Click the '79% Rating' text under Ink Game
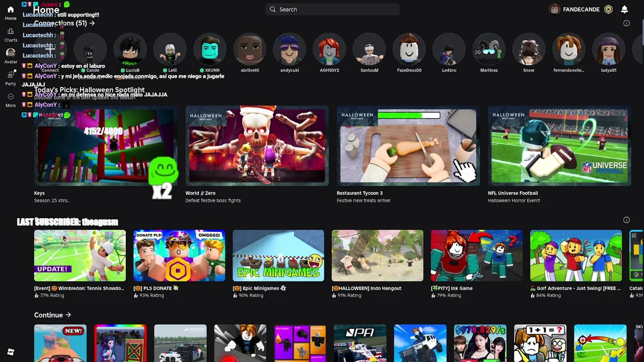 point(449,296)
